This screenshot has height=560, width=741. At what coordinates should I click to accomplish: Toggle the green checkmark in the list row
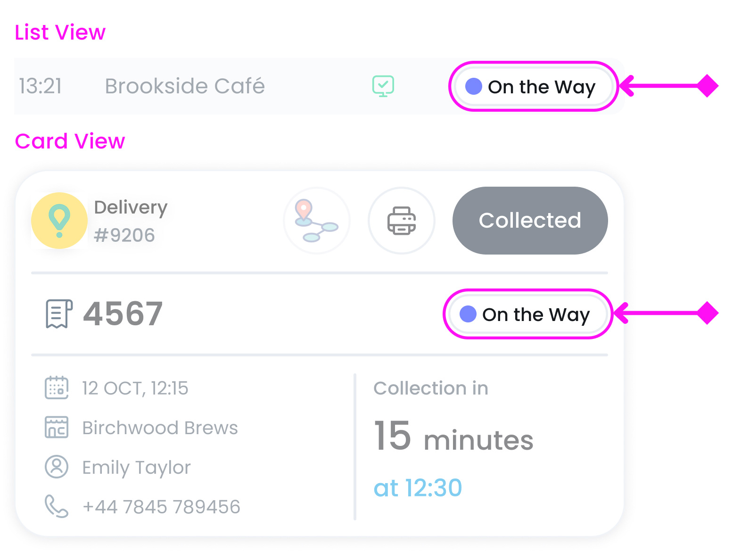pos(383,86)
